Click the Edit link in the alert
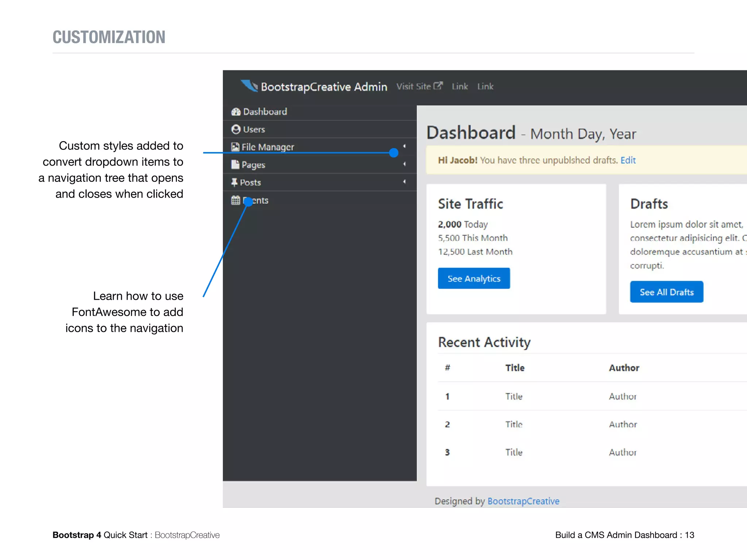This screenshot has height=560, width=747. tap(628, 160)
